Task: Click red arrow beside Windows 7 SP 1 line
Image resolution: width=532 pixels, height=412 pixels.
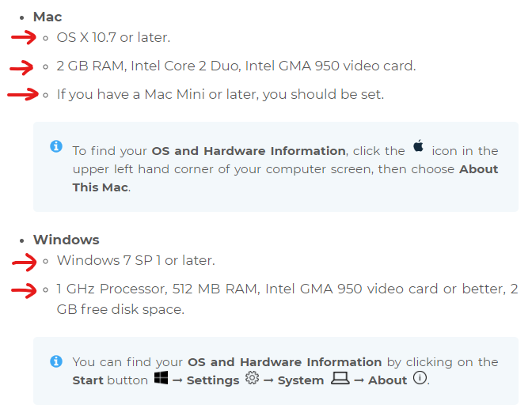Action: tap(24, 261)
